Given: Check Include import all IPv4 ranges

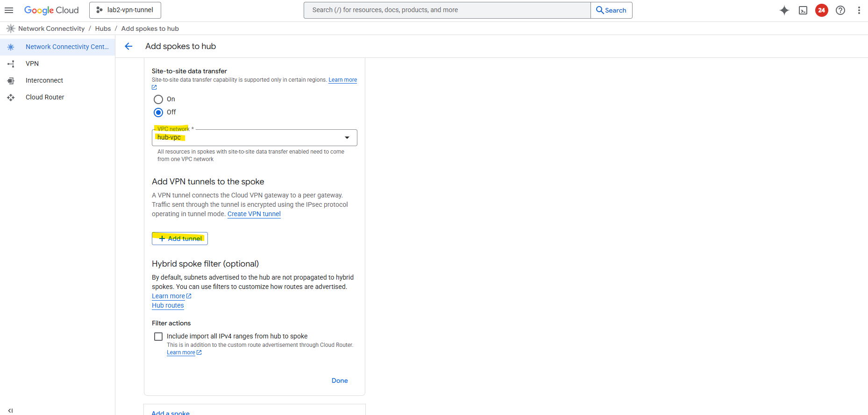Looking at the screenshot, I should (158, 337).
